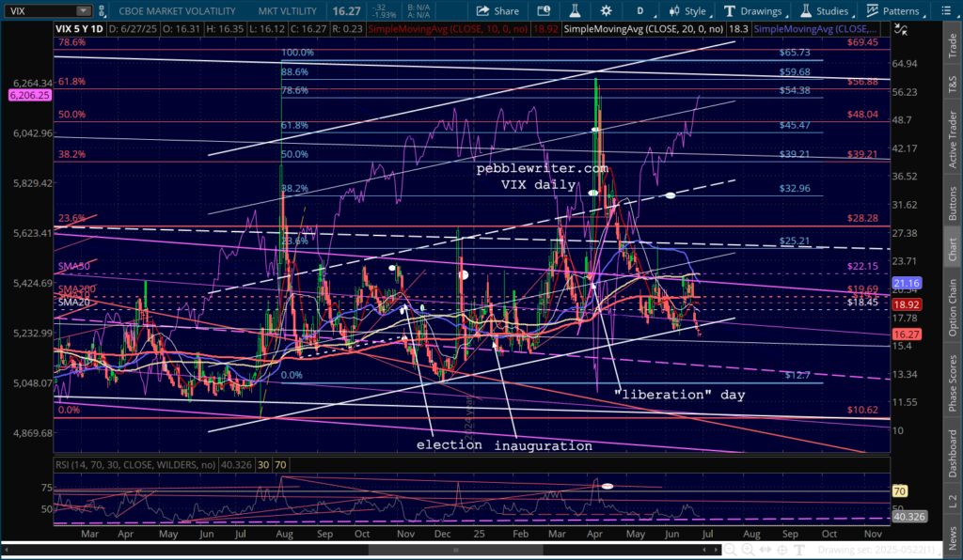Click the crosshair target icon
The height and width of the screenshot is (560, 963).
click(782, 550)
